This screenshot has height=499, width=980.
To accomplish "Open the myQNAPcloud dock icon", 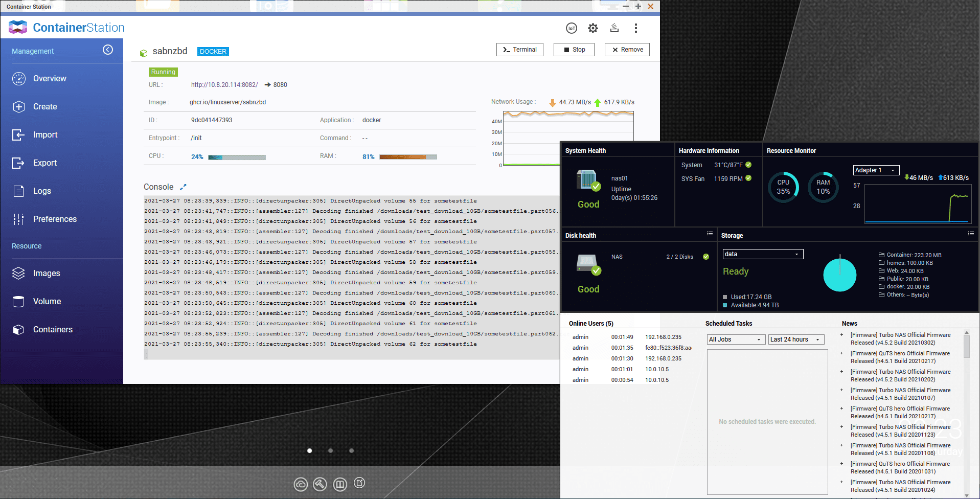I will pyautogui.click(x=301, y=484).
